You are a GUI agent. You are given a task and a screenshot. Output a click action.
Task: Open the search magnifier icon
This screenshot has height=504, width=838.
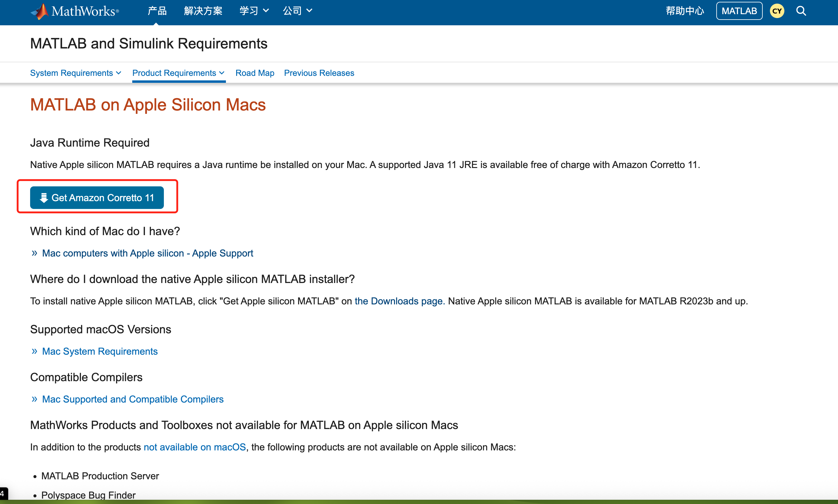click(801, 11)
